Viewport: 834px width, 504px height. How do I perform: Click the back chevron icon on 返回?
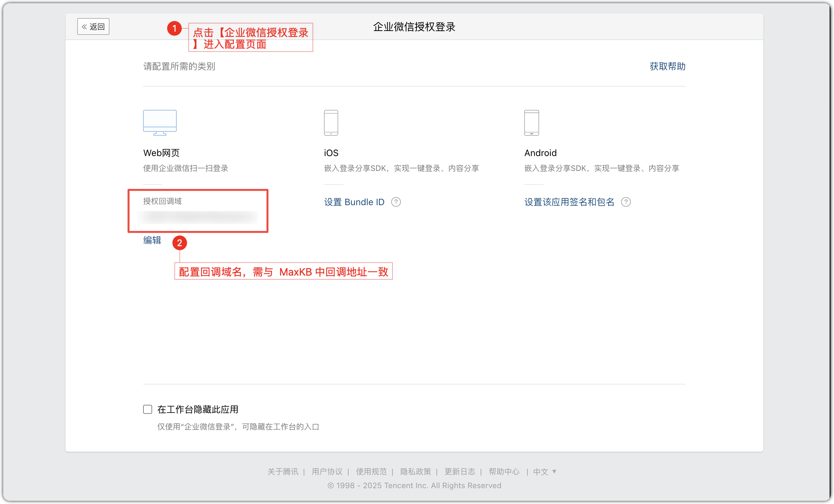(85, 26)
